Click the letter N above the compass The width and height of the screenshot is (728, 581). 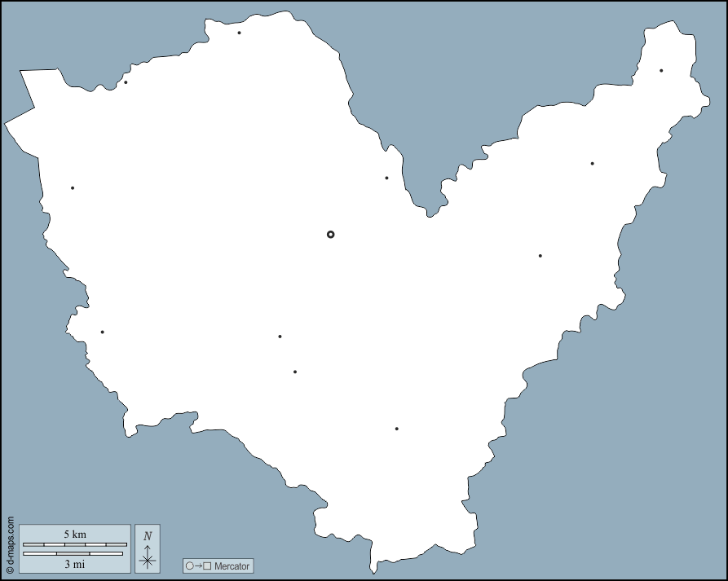(x=148, y=535)
